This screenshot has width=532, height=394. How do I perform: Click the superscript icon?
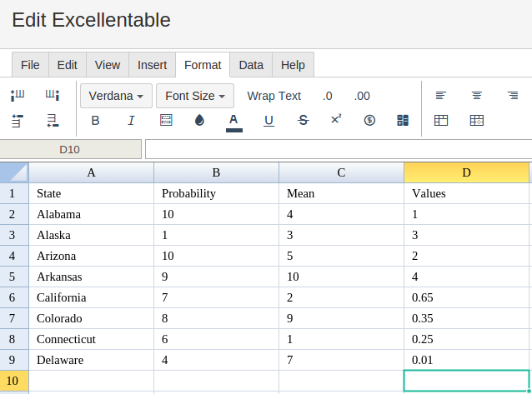point(336,120)
